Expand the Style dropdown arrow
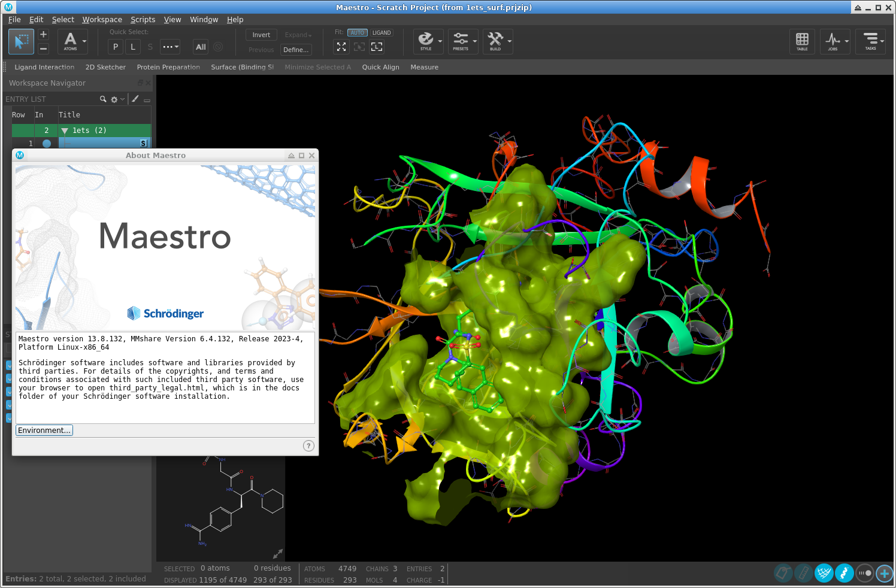Viewport: 896px width, 588px height. point(440,41)
